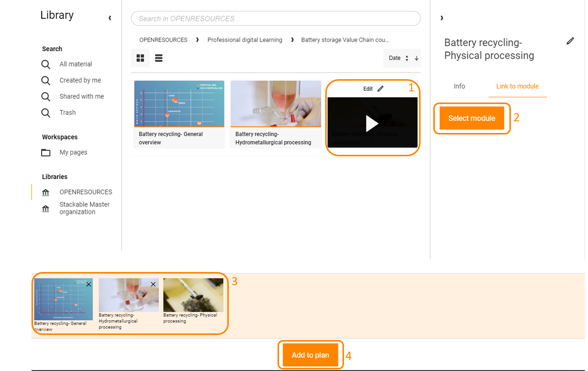Image resolution: width=588 pixels, height=371 pixels.
Task: Toggle sort direction arrow
Action: (x=416, y=58)
